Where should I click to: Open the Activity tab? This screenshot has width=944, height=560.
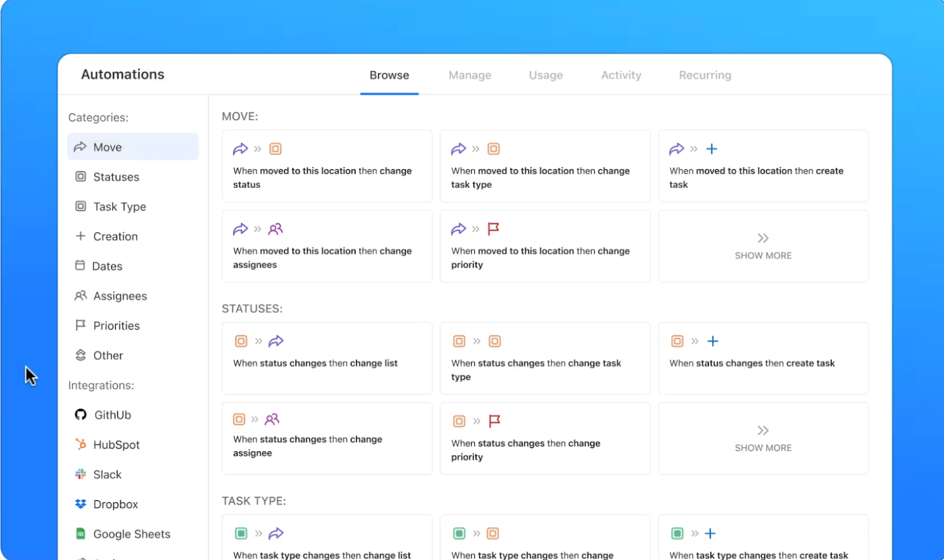pos(621,75)
